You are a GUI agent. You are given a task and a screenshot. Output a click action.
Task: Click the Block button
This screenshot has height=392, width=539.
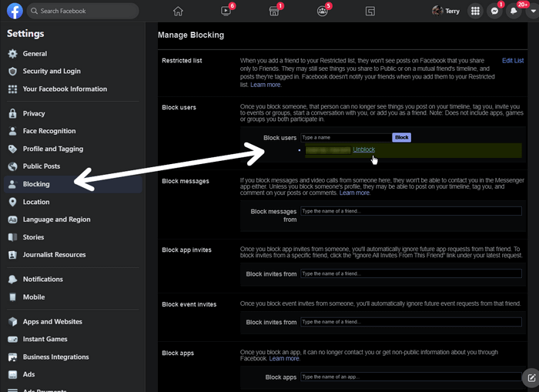tap(401, 138)
